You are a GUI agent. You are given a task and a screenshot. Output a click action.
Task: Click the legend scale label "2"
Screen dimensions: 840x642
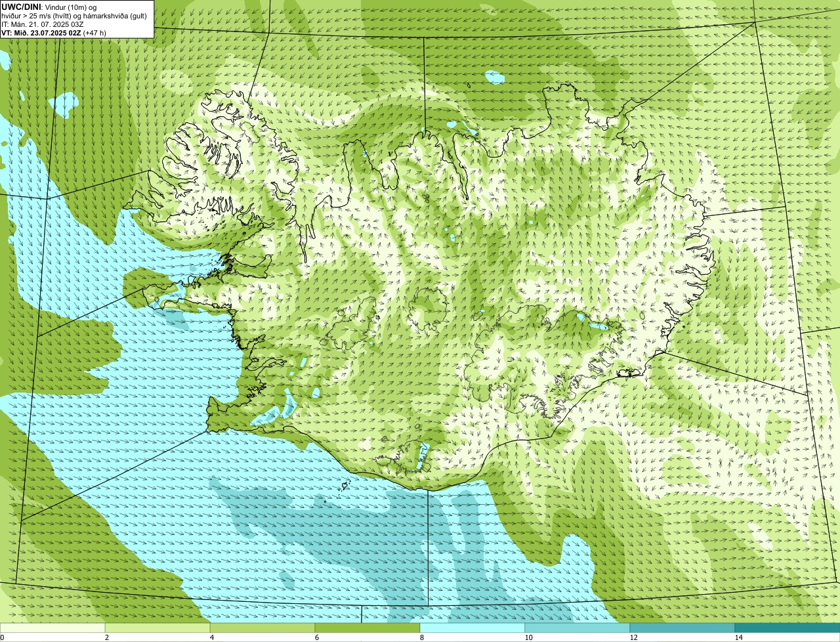coord(106,637)
